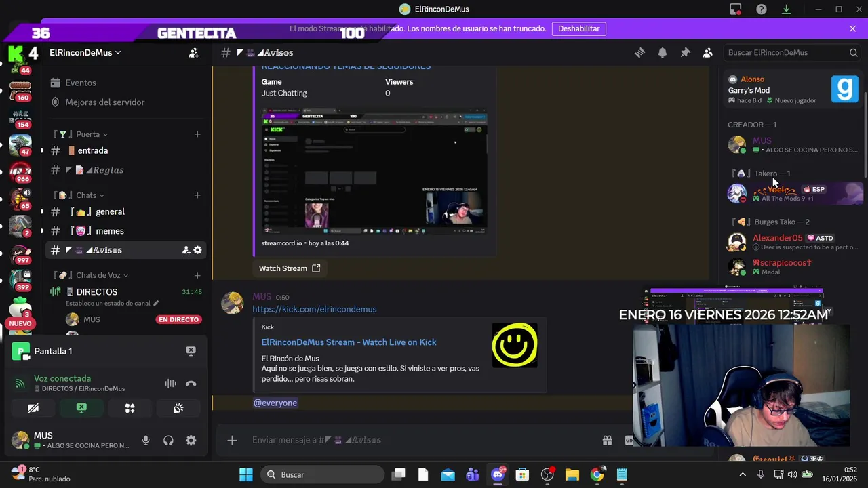Open the activities button in voice panel
868x488 pixels.
click(x=130, y=408)
